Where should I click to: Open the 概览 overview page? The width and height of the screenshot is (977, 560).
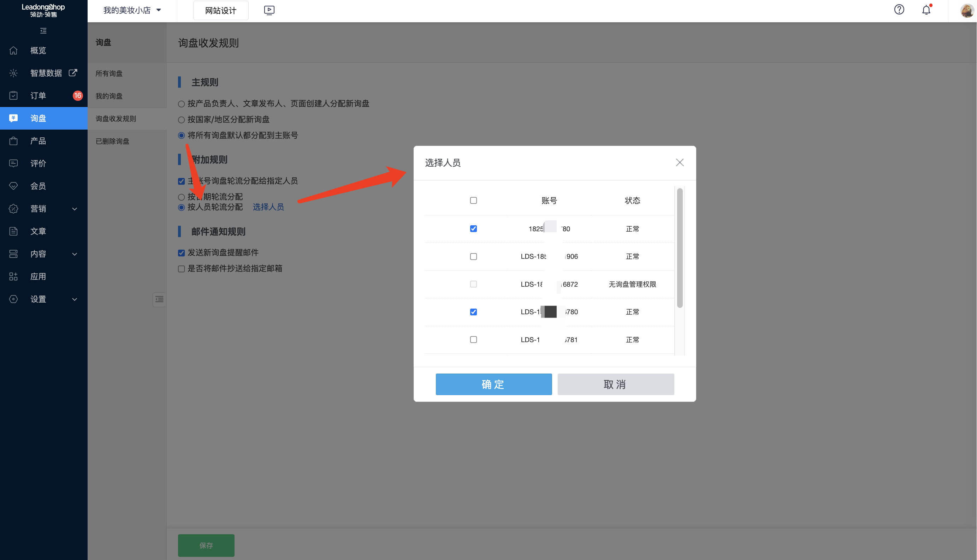point(38,50)
